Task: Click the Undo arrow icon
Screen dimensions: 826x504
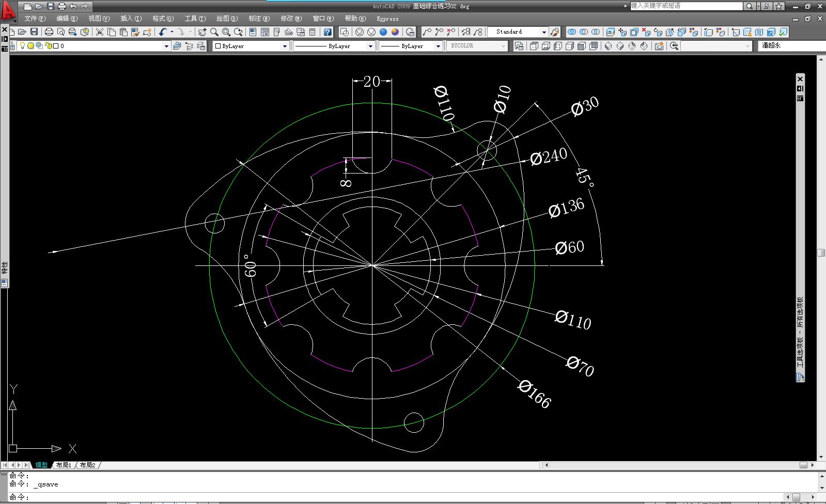Action: (163, 32)
